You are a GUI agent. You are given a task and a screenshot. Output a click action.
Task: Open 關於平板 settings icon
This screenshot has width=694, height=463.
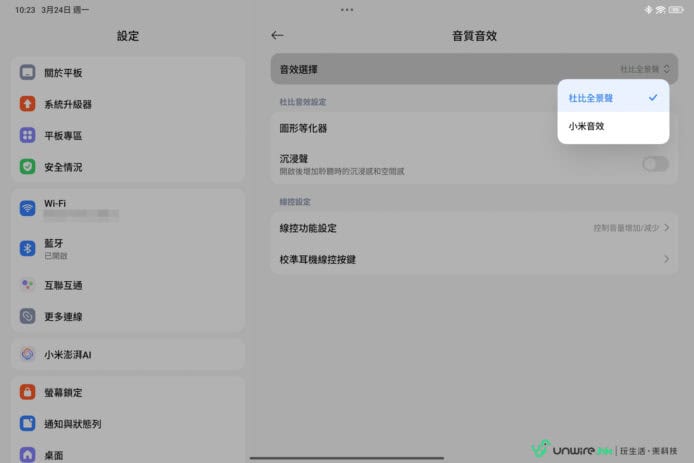point(28,73)
